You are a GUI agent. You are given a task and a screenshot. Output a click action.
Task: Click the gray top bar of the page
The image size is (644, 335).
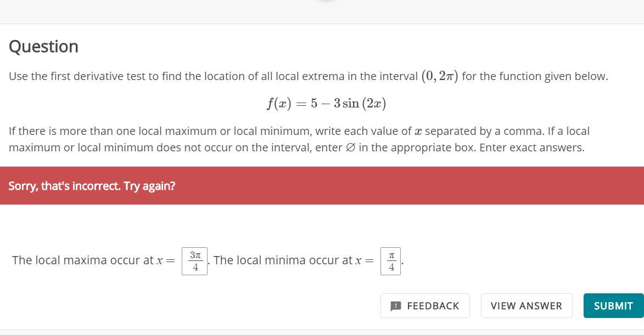click(322, 11)
